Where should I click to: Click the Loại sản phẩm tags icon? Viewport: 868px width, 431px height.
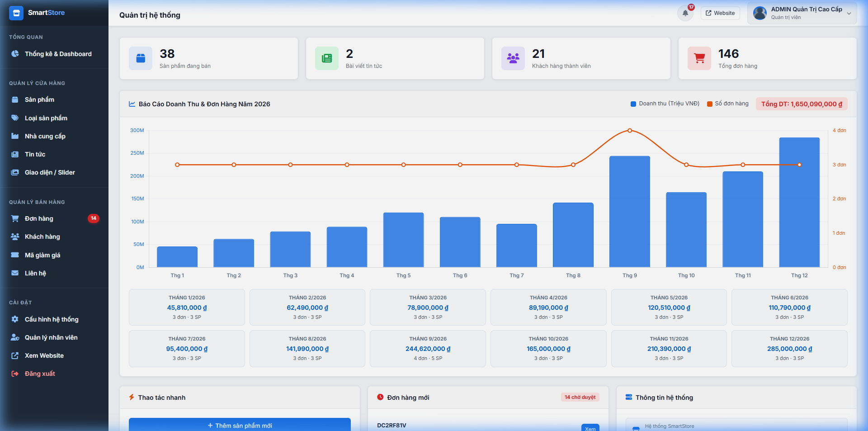pos(15,118)
